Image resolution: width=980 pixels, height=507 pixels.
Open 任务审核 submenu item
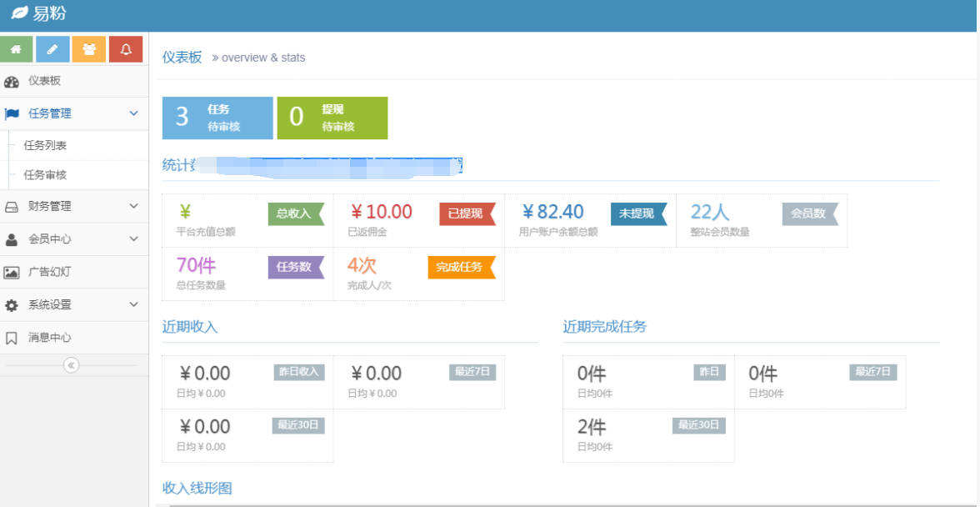click(45, 175)
